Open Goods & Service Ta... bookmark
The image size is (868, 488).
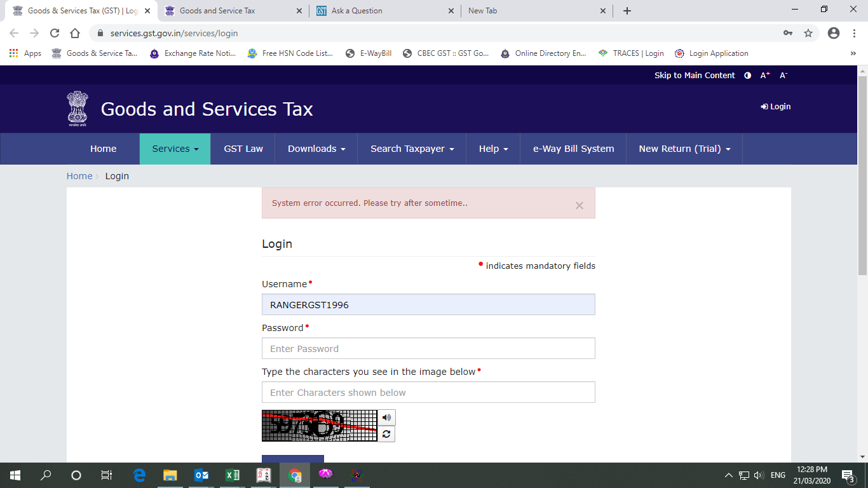click(x=95, y=53)
